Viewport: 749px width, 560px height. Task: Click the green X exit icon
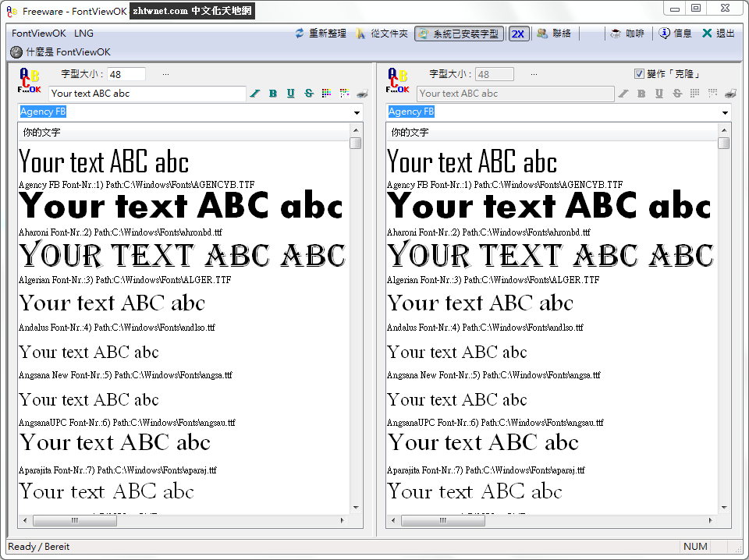pyautogui.click(x=707, y=34)
